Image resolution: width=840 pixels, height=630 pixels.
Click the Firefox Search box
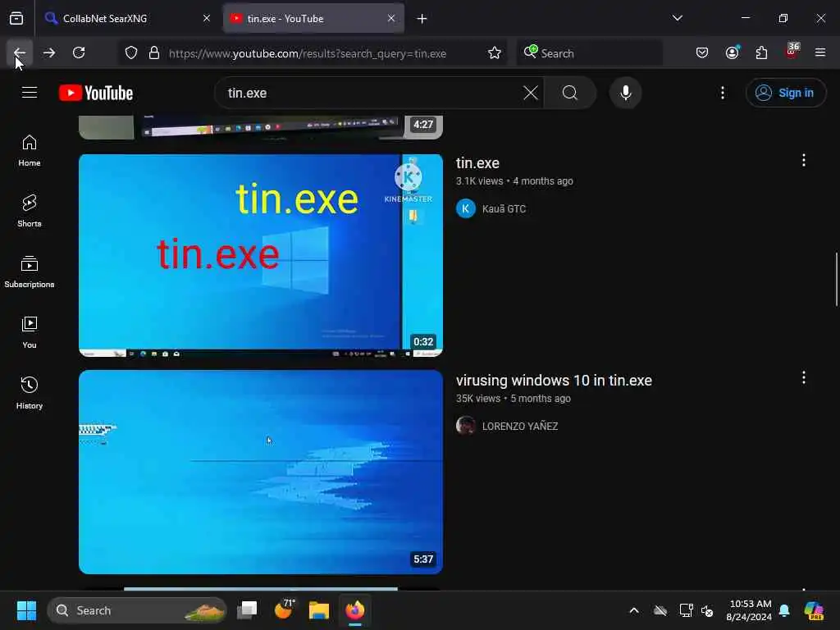(589, 53)
